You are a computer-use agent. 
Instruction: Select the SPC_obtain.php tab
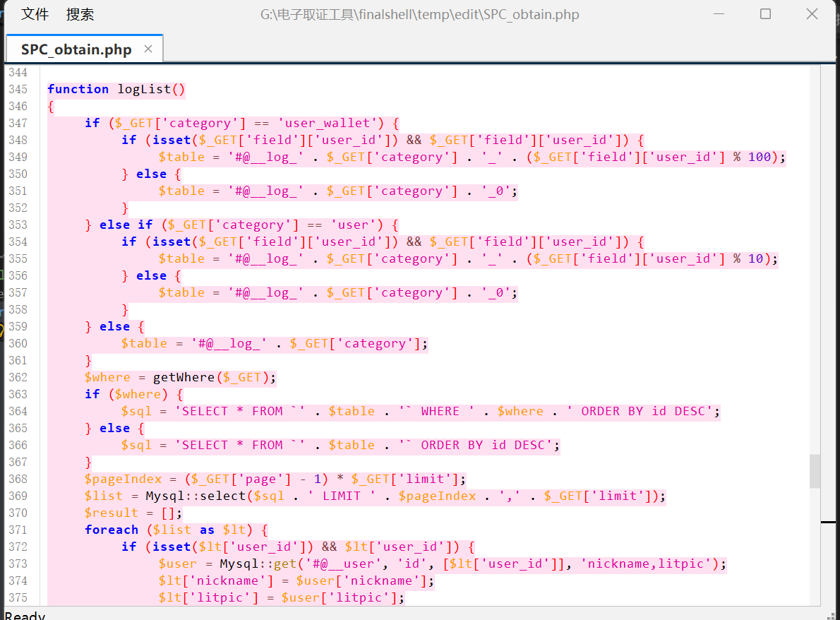(x=76, y=49)
